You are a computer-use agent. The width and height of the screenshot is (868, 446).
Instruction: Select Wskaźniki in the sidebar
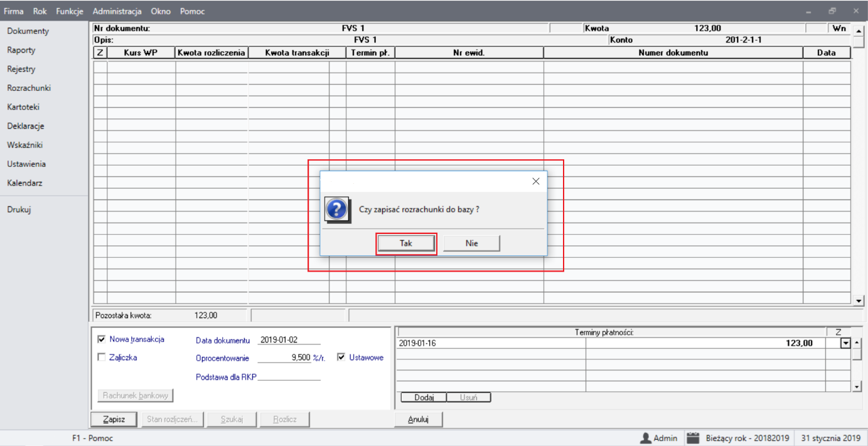click(x=25, y=145)
